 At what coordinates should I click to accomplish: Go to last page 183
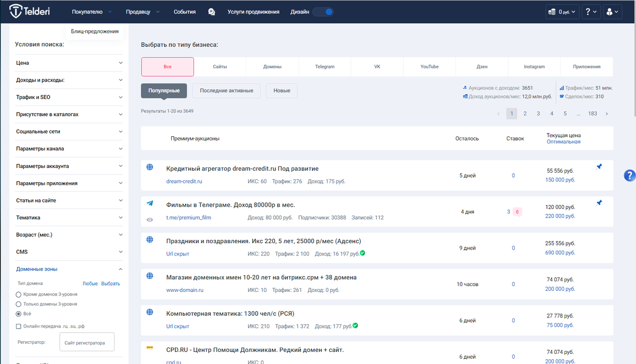click(x=593, y=113)
